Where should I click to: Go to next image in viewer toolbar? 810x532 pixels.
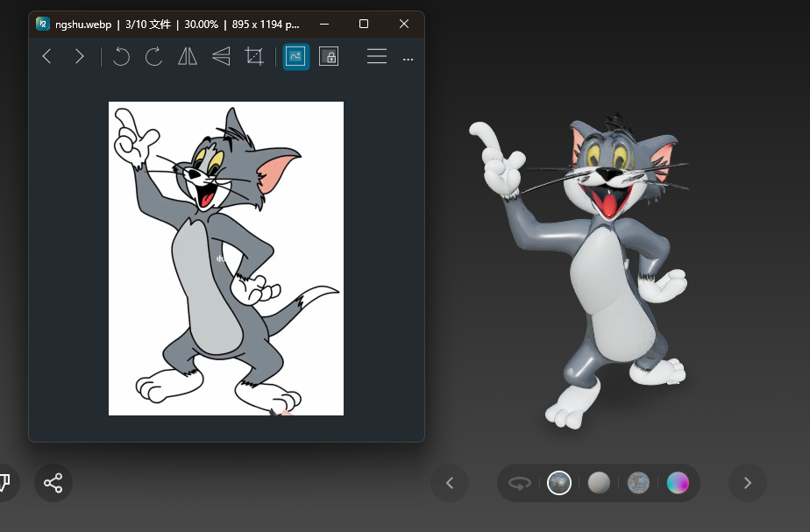79,56
